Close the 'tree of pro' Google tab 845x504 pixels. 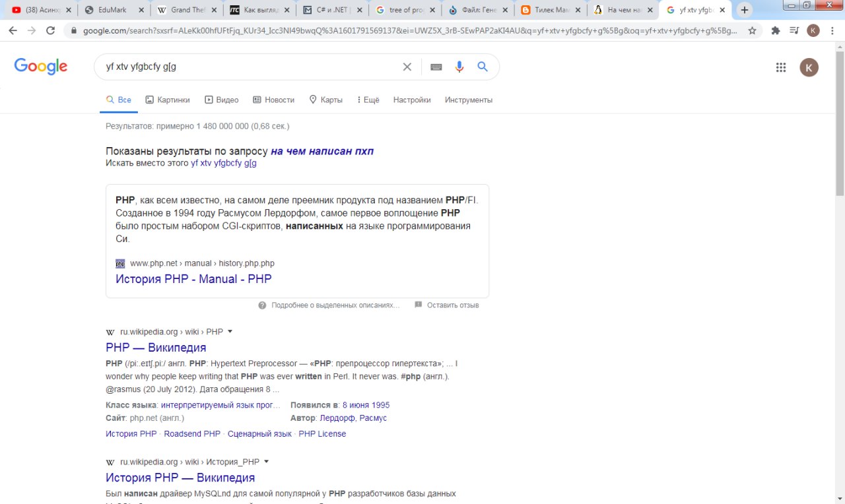pos(431,10)
